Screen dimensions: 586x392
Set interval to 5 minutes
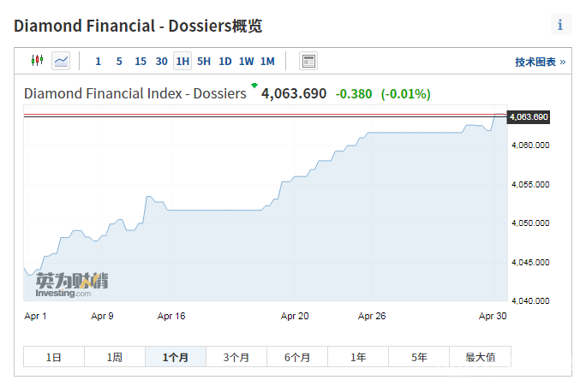point(119,61)
